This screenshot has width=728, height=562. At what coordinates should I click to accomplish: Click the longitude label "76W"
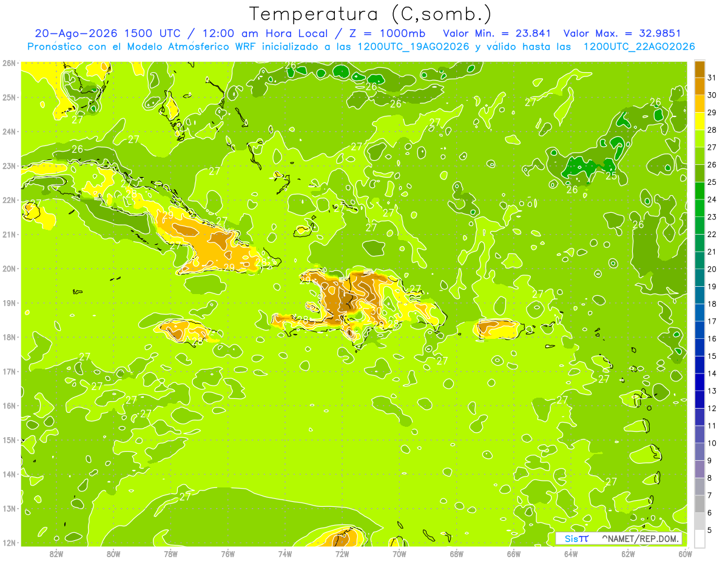tap(227, 554)
